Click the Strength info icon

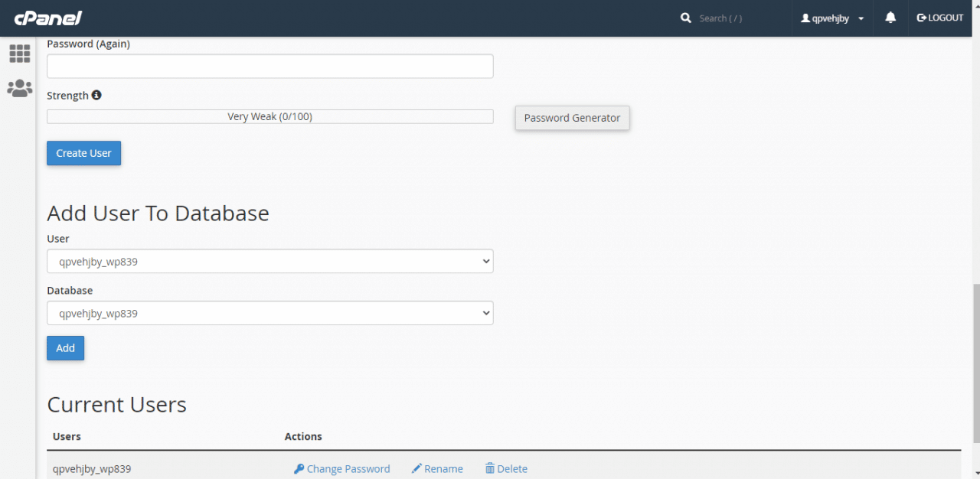96,94
